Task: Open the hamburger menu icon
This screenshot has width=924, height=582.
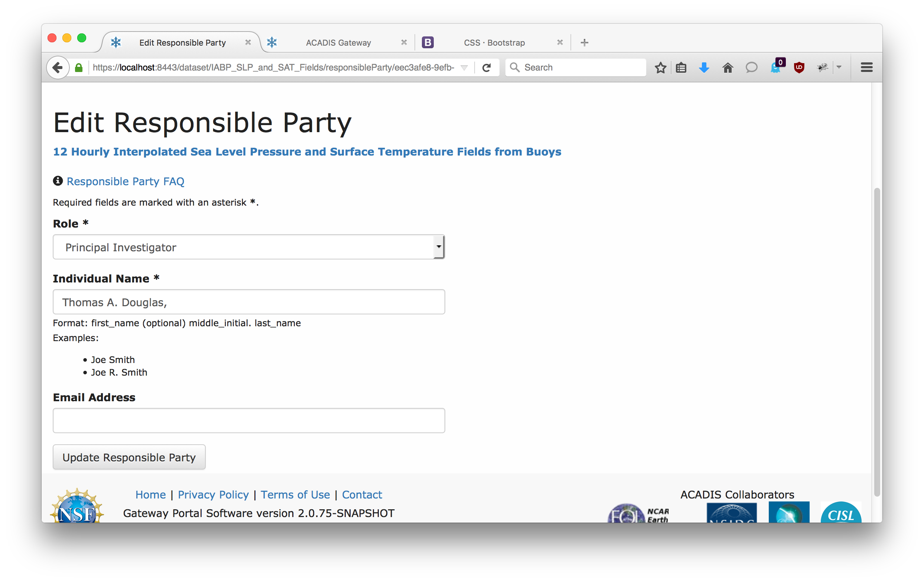Action: pyautogui.click(x=866, y=68)
